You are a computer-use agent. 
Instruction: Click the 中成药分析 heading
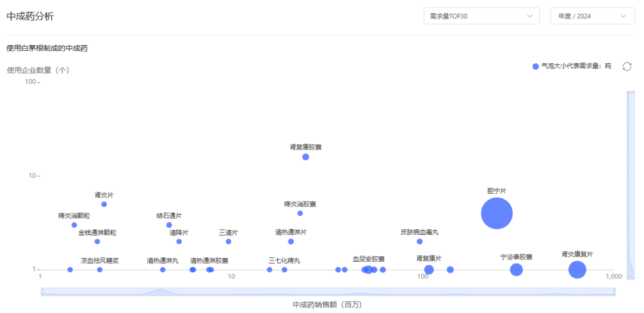click(x=30, y=17)
